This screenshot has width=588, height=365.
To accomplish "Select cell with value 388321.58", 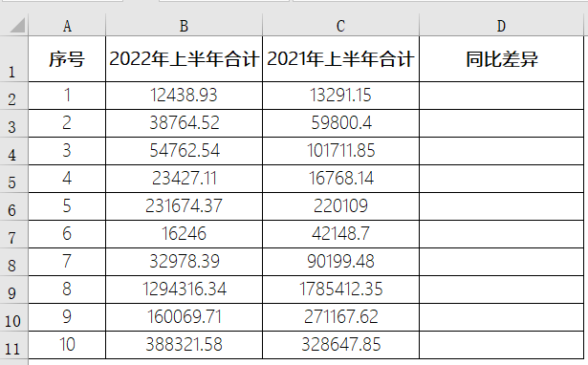I will [x=184, y=345].
